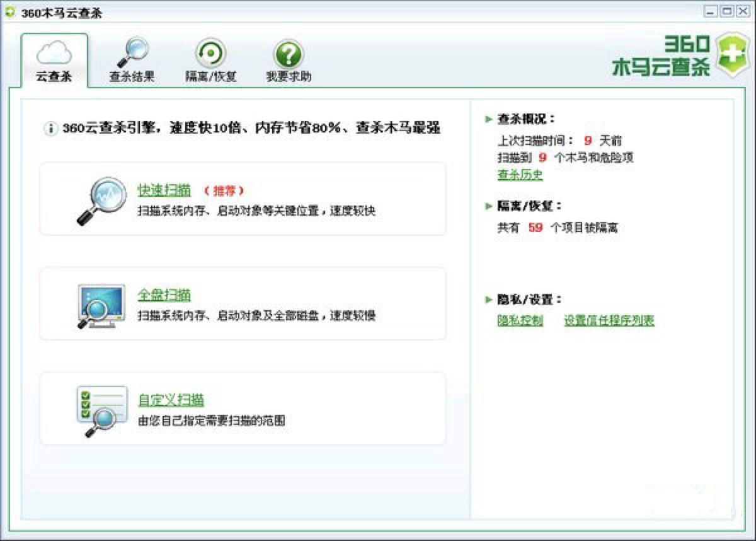
Task: Click the 隔离/恢复 green circular icon
Action: click(210, 53)
